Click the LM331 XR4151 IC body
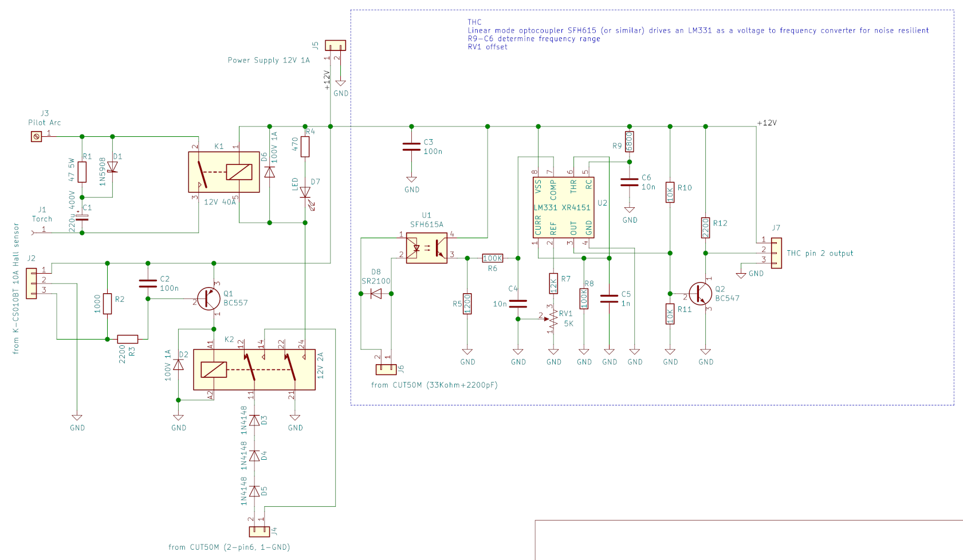The height and width of the screenshot is (560, 963). [x=563, y=207]
